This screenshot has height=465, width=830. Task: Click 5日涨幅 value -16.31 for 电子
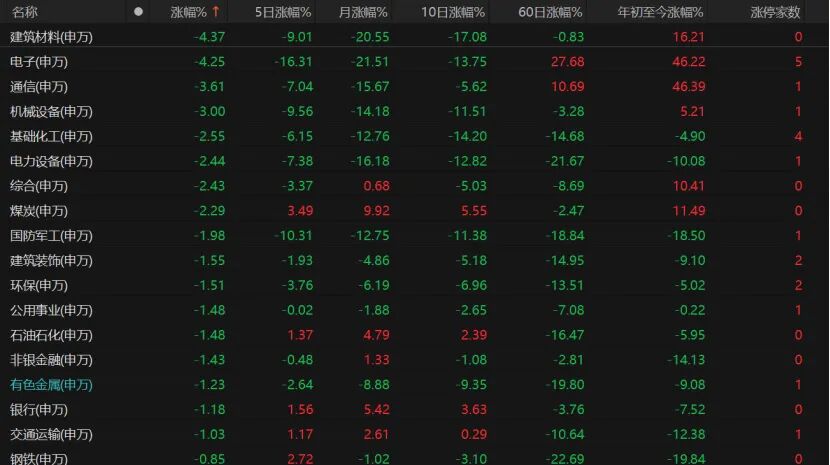tap(293, 62)
